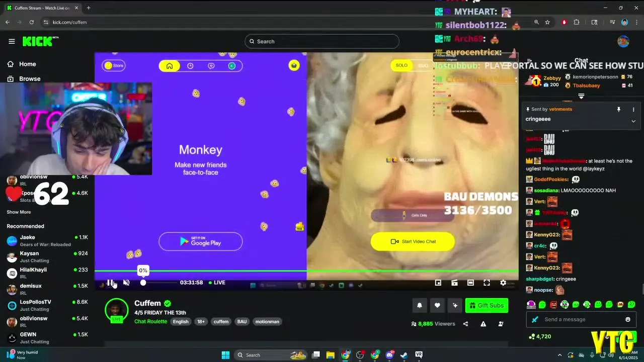Click the Kick search field
This screenshot has width=644, height=362.
tap(322, 41)
